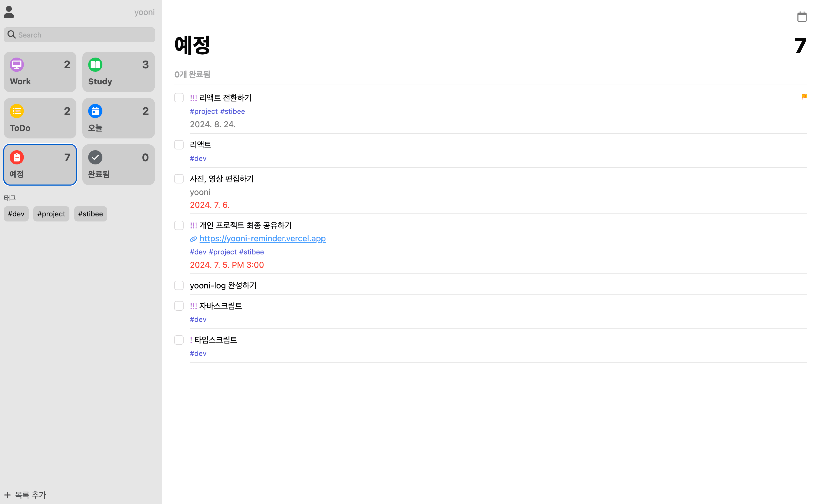817x504 pixels.
Task: Mark 사진, 영상 편집하기 as complete
Action: coord(179,179)
